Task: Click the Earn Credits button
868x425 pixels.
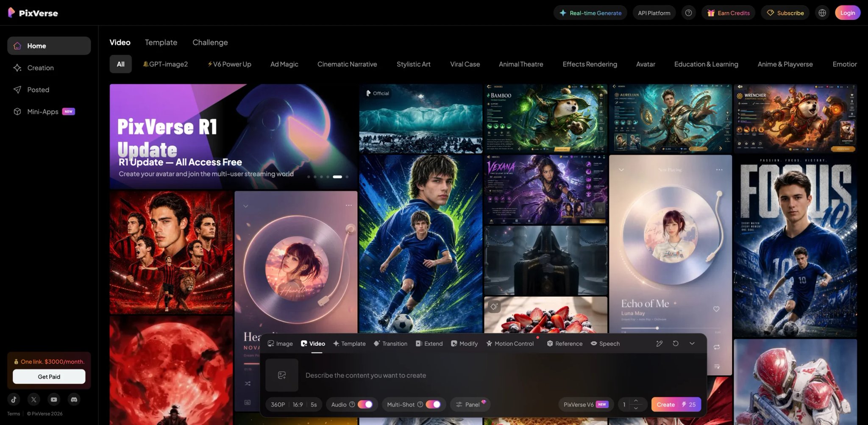Action: click(728, 13)
